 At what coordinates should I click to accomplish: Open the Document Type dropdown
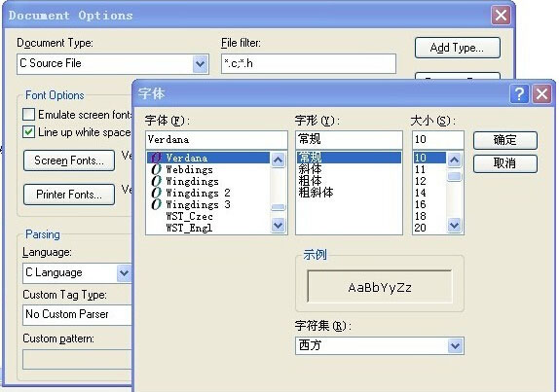coord(200,64)
